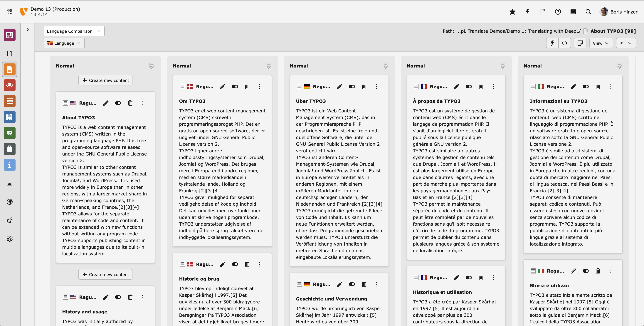The height and width of the screenshot is (326, 644).
Task: Toggle visibility of Informazioni su TYPO3
Action: pos(586,86)
